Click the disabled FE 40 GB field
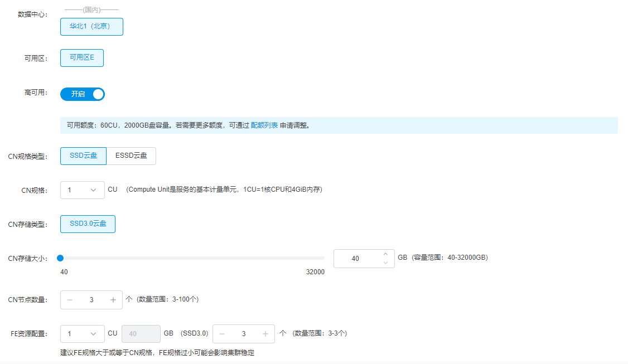The width and height of the screenshot is (628, 364). [141, 333]
